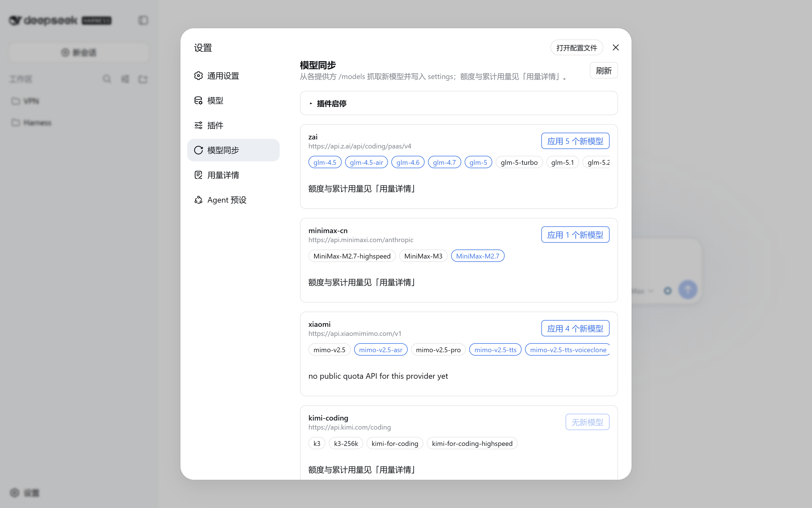
Task: Click the blue send arrow button
Action: tap(687, 290)
